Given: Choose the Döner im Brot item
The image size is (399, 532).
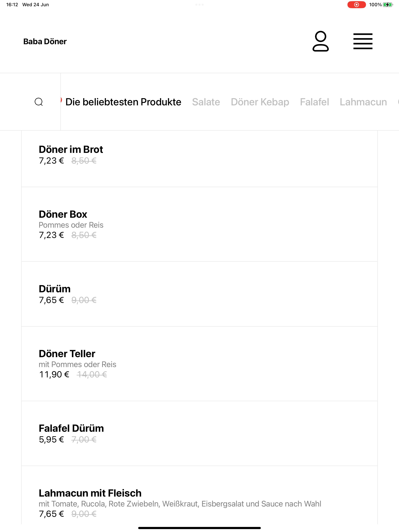Looking at the screenshot, I should pyautogui.click(x=199, y=159).
